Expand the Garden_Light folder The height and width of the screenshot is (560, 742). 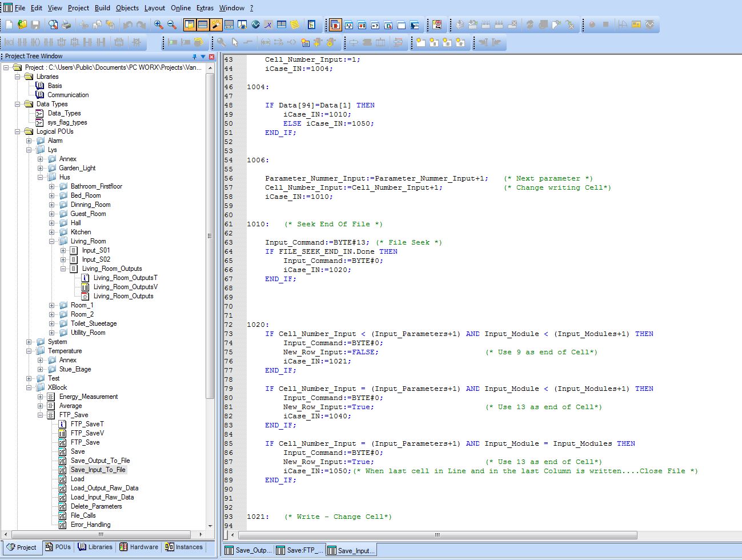click(41, 168)
